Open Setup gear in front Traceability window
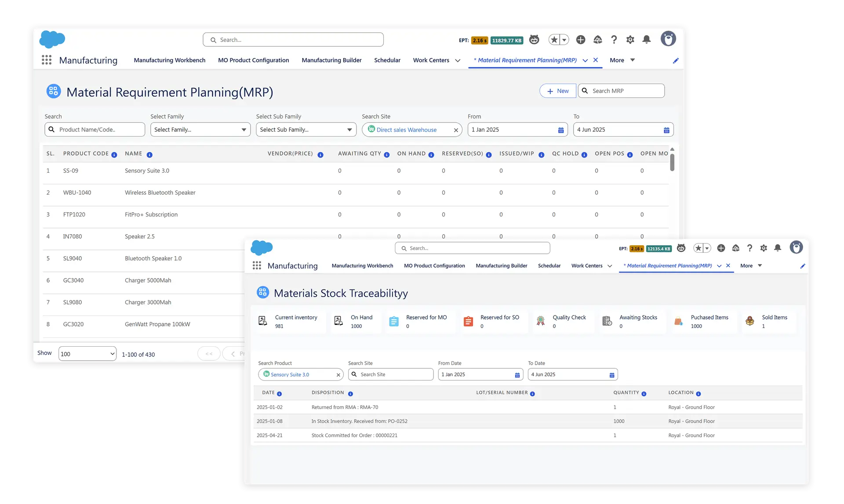This screenshot has height=504, width=844. (764, 248)
